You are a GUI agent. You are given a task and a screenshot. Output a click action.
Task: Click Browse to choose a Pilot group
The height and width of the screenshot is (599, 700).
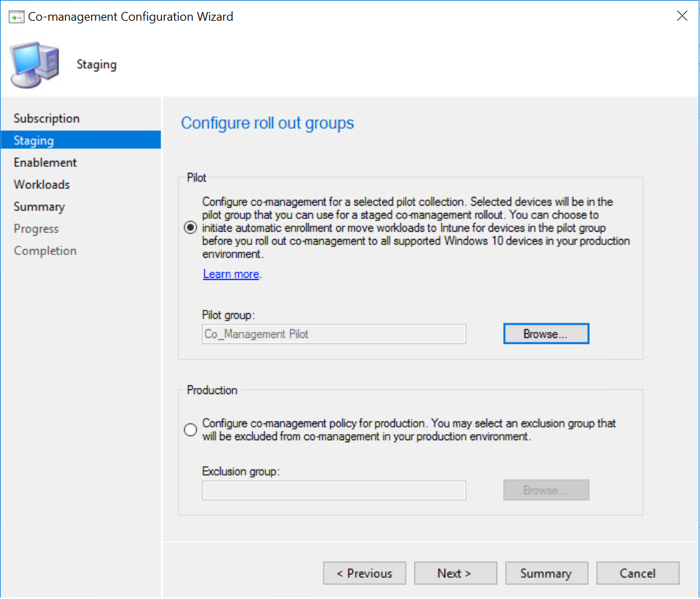click(x=546, y=333)
